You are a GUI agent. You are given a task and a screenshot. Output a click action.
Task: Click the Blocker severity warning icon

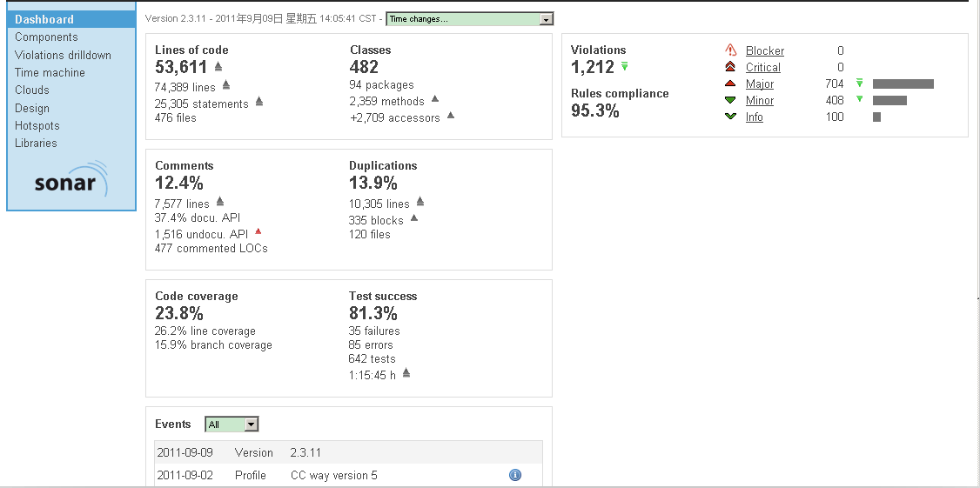[730, 50]
